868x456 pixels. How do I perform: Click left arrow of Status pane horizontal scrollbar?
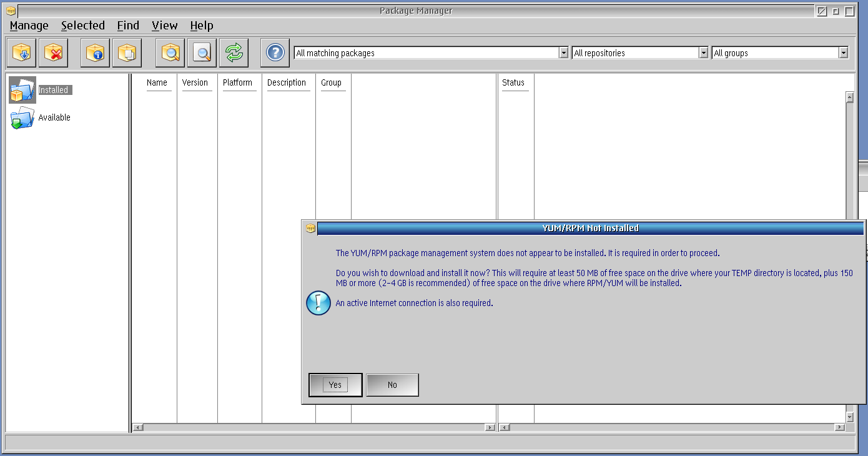pyautogui.click(x=504, y=427)
